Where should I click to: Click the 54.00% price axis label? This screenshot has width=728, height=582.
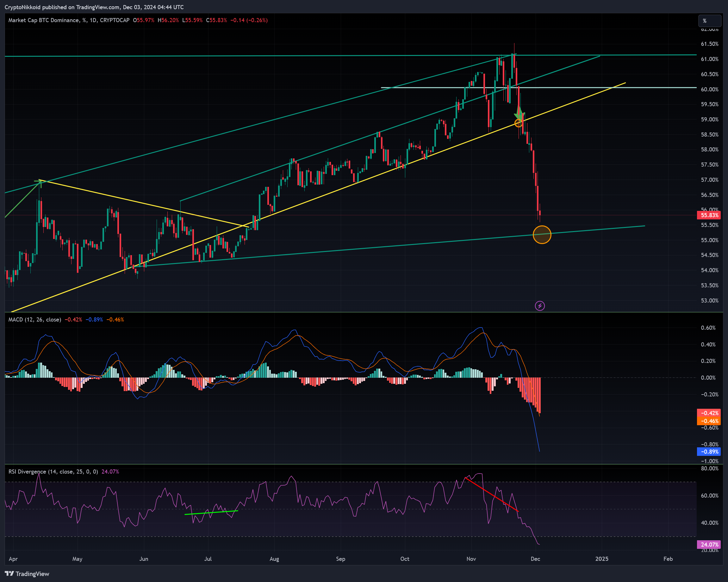click(710, 270)
